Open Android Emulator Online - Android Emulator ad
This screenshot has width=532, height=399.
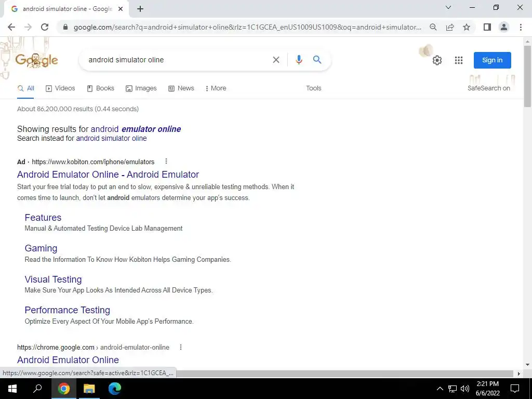pyautogui.click(x=108, y=175)
